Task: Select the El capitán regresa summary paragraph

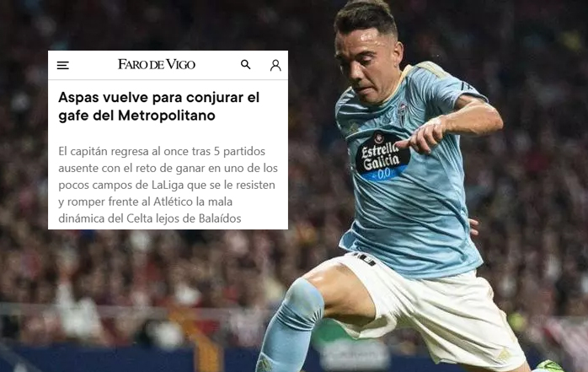Action: coord(168,185)
